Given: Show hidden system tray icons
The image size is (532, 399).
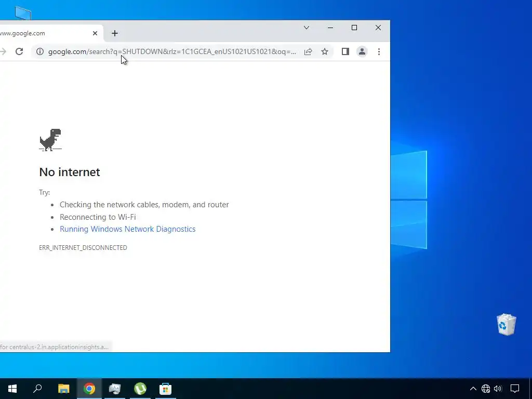Looking at the screenshot, I should tap(473, 389).
